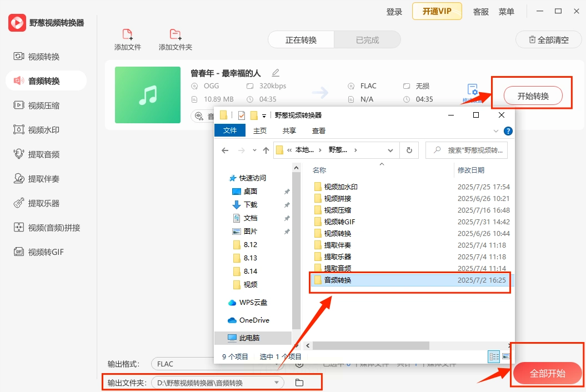Open 桌面 in quick access
Image resolution: width=586 pixels, height=392 pixels.
pyautogui.click(x=245, y=192)
